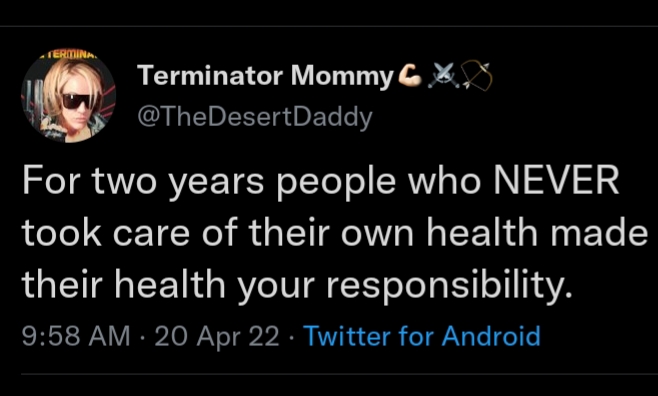Click the capitalized word "NEVER"
The width and height of the screenshot is (658, 396).
pyautogui.click(x=556, y=180)
